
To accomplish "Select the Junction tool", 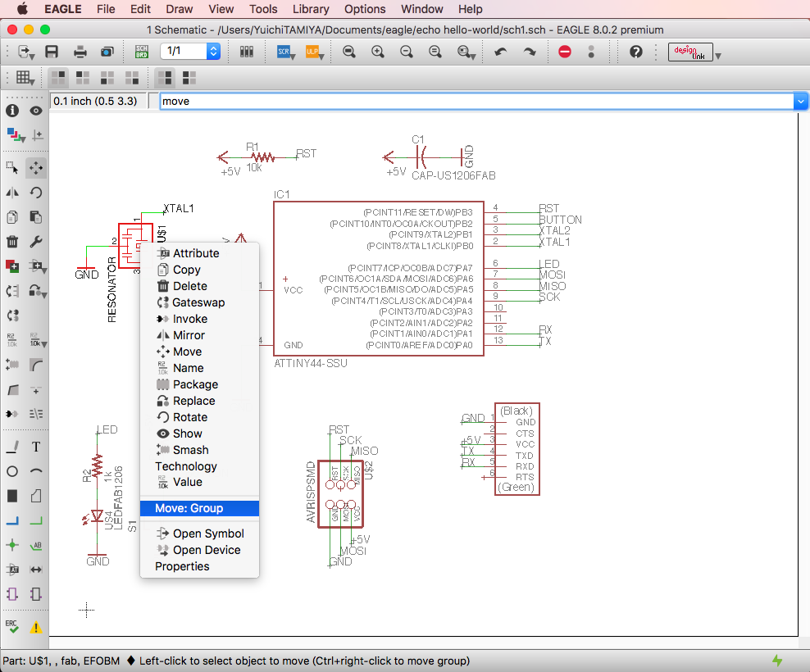I will tap(12, 545).
